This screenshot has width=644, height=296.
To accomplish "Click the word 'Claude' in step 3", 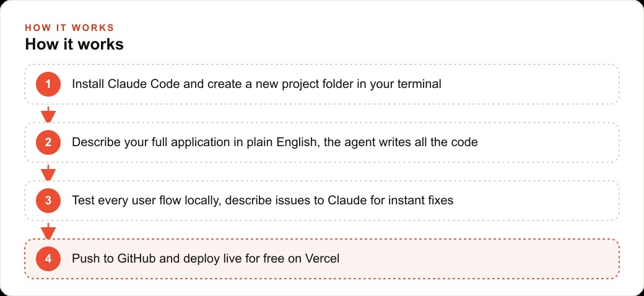I will pyautogui.click(x=346, y=201).
